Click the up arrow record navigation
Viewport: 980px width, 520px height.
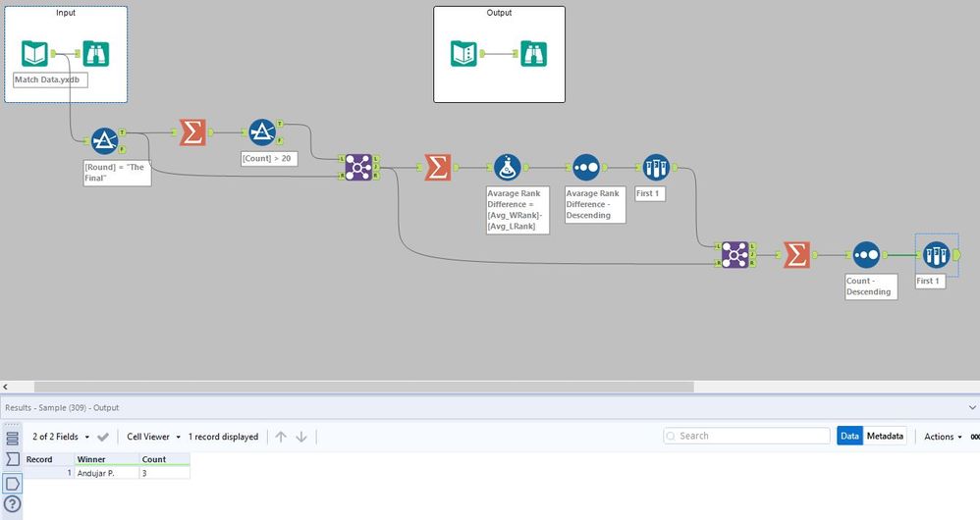coord(281,437)
